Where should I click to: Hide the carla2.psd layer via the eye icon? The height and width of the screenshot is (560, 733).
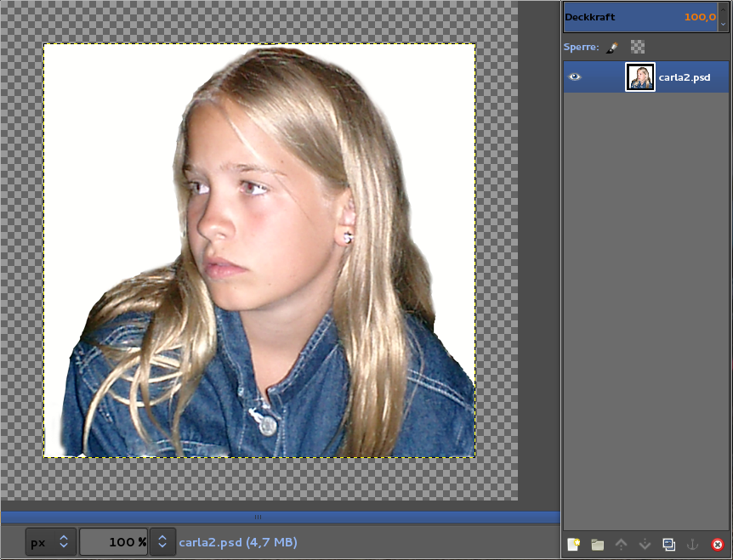576,77
